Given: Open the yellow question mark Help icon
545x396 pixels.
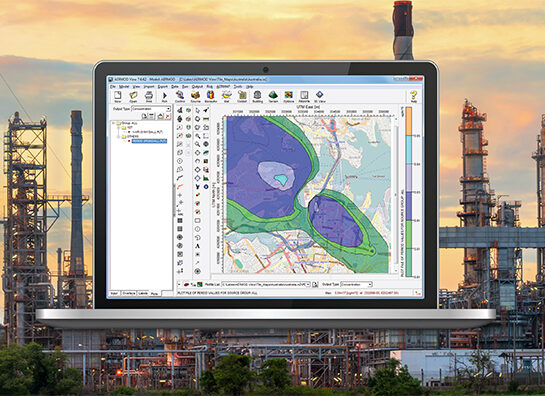Looking at the screenshot, I should click(413, 96).
